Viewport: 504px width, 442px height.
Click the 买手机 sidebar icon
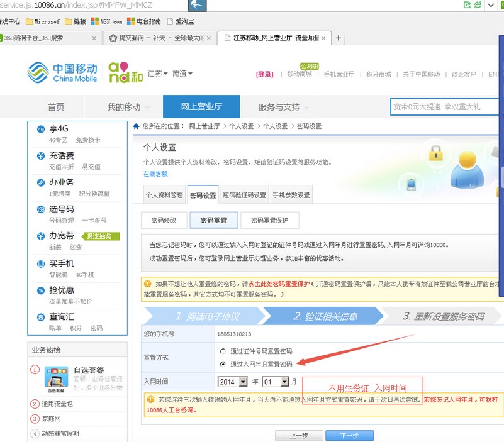[41, 263]
